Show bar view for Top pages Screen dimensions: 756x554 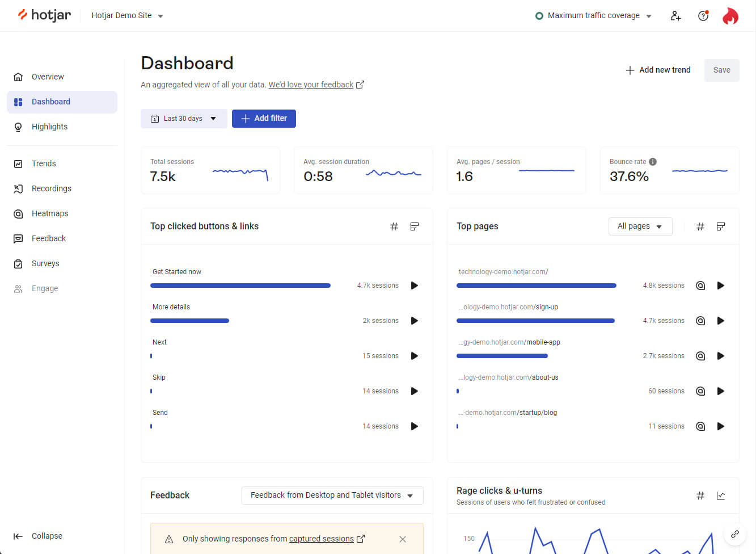pos(721,226)
